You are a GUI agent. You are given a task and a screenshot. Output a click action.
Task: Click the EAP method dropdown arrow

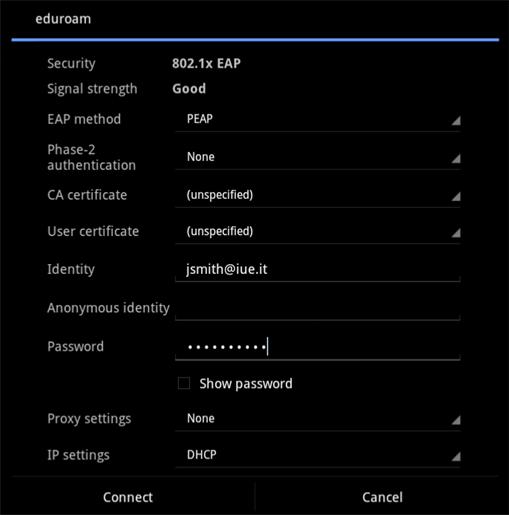coord(456,121)
